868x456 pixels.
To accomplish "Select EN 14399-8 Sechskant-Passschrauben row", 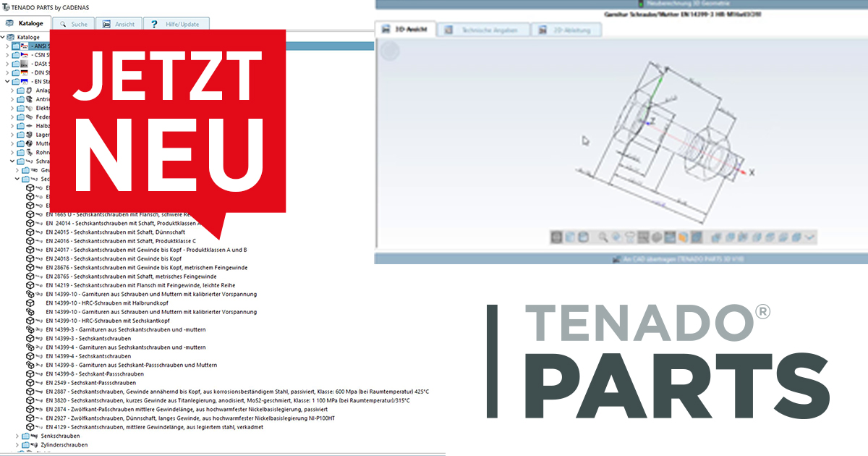I will [x=94, y=373].
